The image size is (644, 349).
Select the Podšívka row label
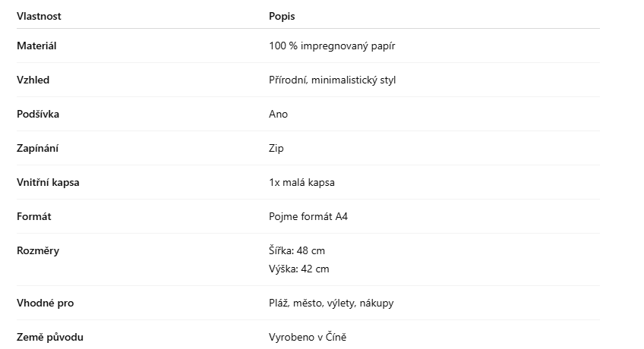coord(38,114)
